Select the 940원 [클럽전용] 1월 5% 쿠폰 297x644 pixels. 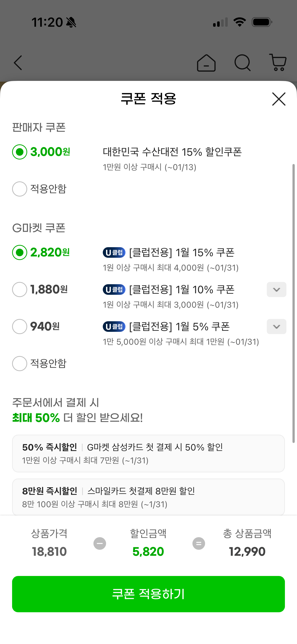pos(19,327)
